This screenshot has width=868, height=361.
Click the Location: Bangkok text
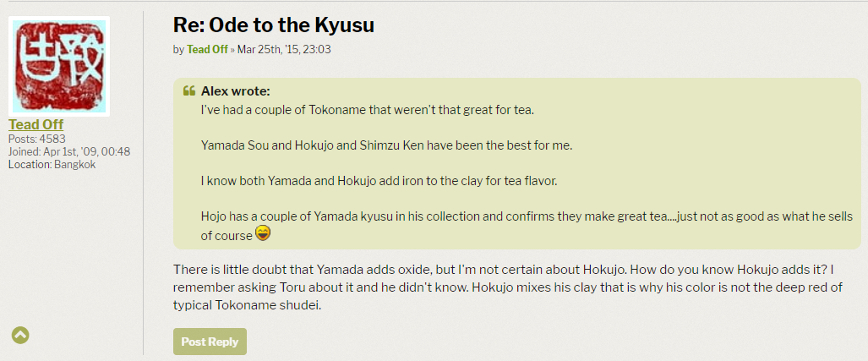(x=52, y=164)
